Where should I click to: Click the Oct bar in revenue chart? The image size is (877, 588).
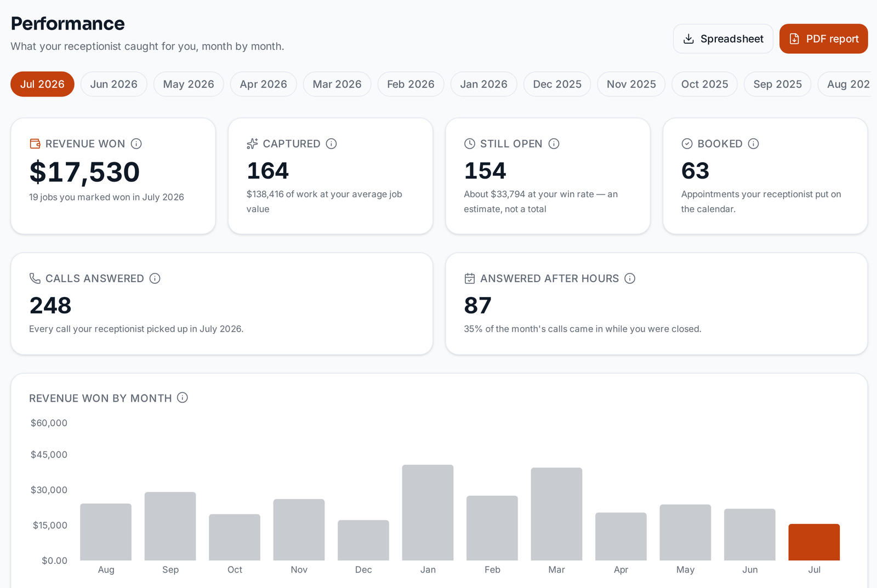pyautogui.click(x=235, y=537)
